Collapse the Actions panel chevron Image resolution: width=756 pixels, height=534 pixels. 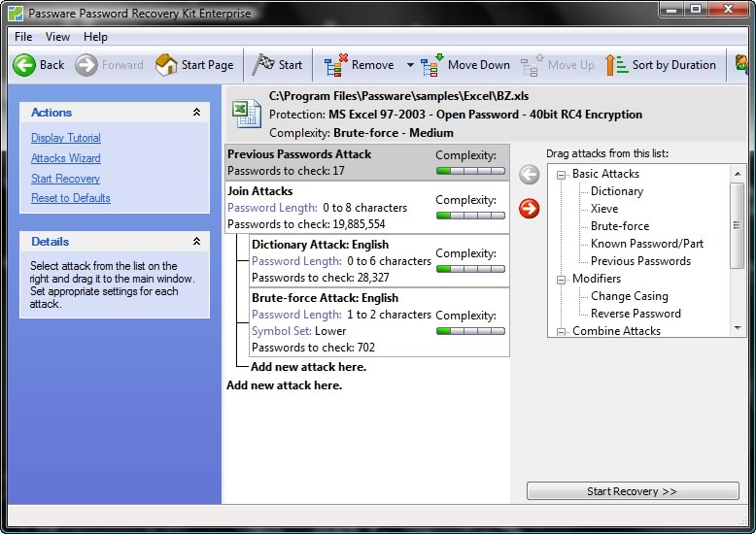196,113
